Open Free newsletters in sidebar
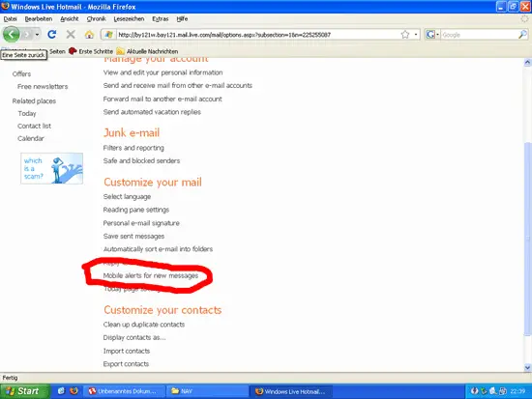 click(x=43, y=86)
